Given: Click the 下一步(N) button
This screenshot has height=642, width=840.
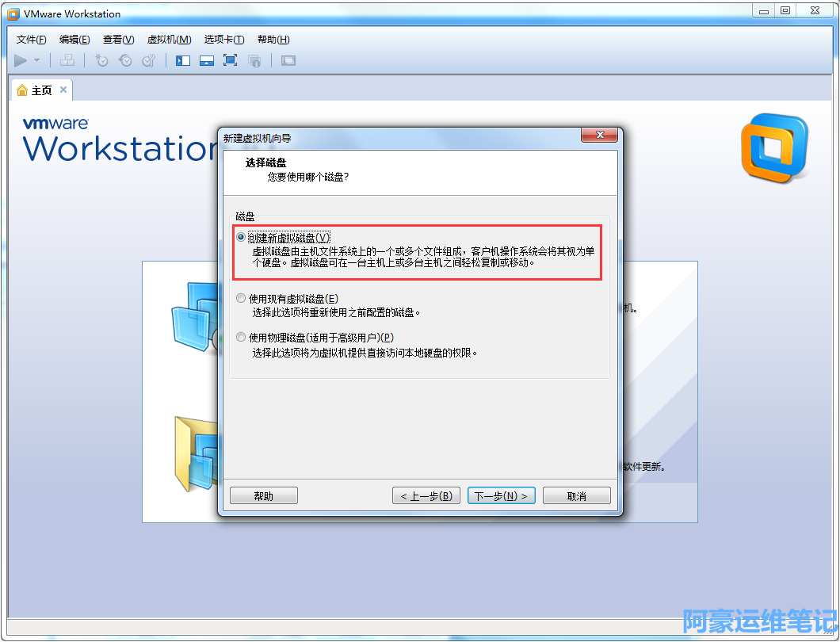Looking at the screenshot, I should pos(502,495).
